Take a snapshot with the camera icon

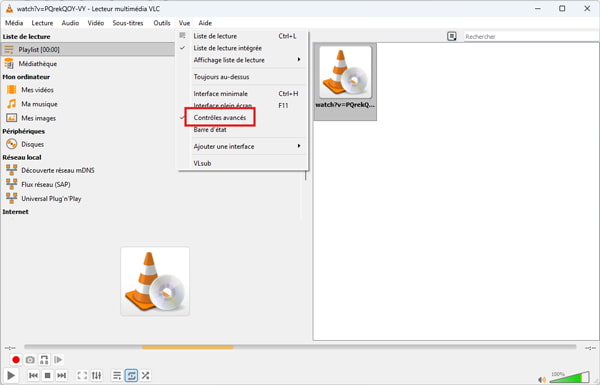point(30,360)
